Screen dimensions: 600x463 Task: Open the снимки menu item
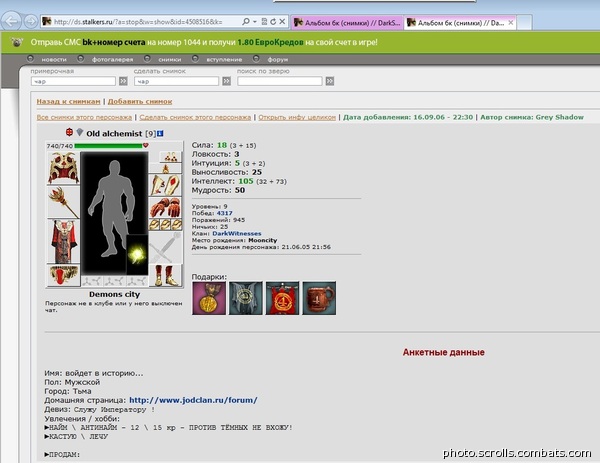(x=170, y=59)
